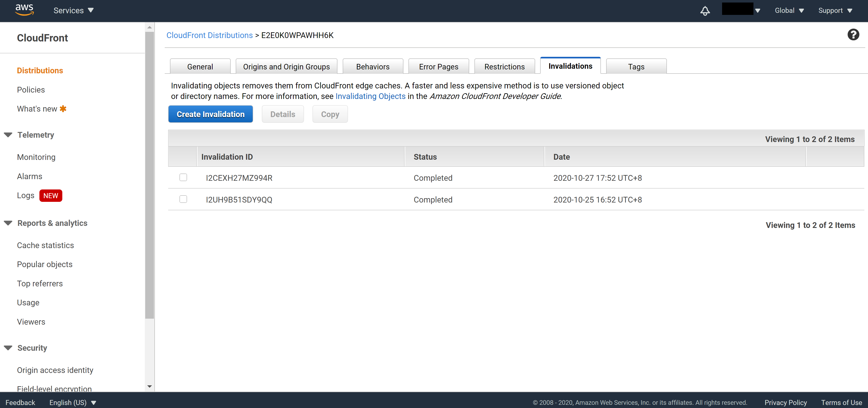Sort by Status column header
The image size is (868, 408).
point(474,157)
